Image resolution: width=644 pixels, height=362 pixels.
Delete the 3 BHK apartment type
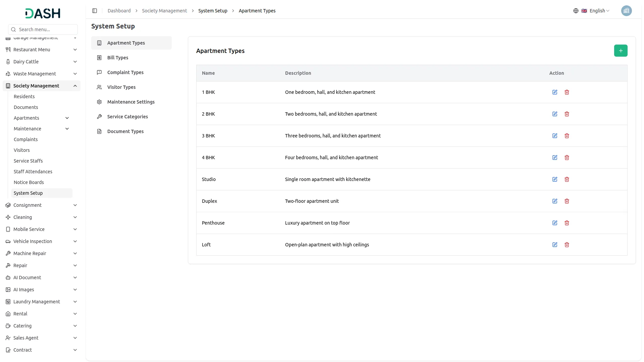pos(567,136)
